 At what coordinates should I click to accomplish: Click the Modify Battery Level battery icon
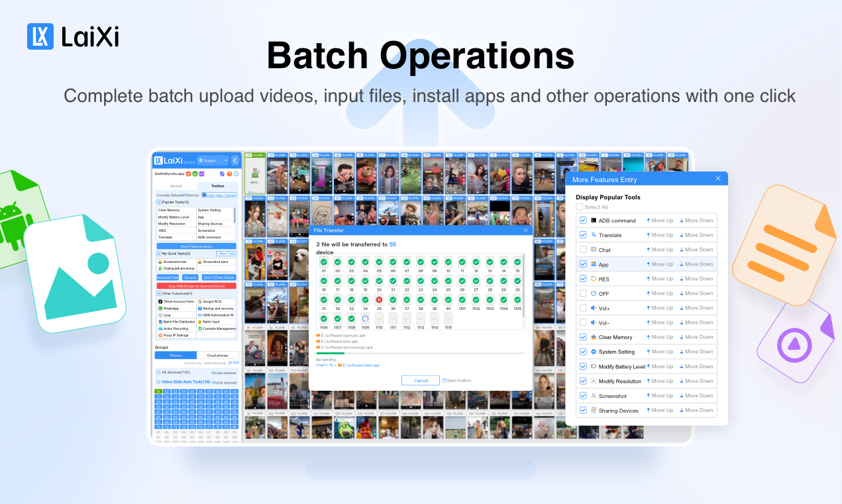(x=594, y=366)
